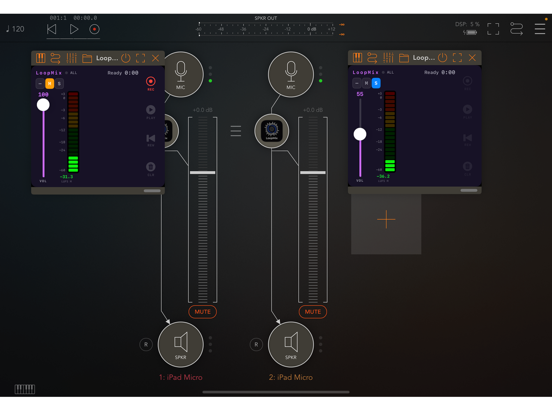This screenshot has height=414, width=552.
Task: Click the minus button in right LoopMix
Action: (357, 83)
